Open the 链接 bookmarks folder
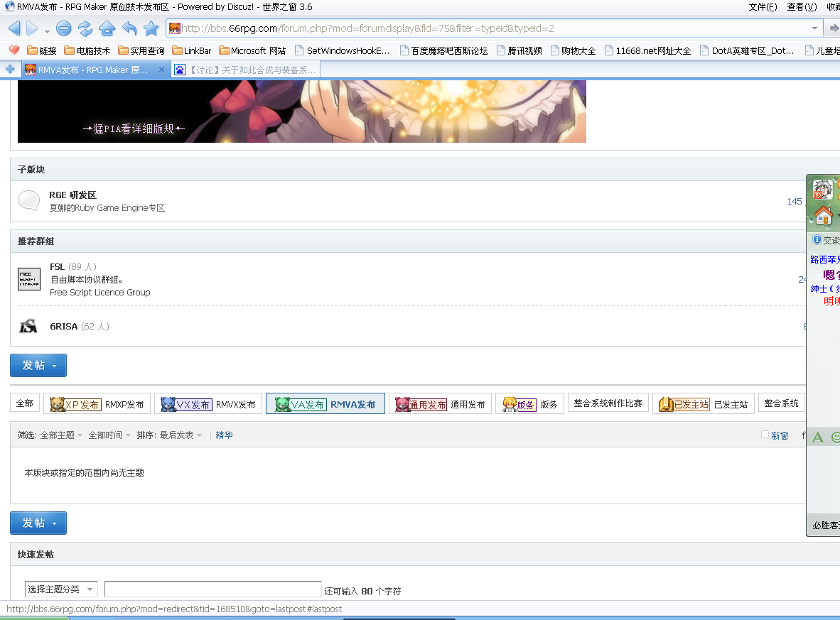This screenshot has height=620, width=840. [x=42, y=51]
